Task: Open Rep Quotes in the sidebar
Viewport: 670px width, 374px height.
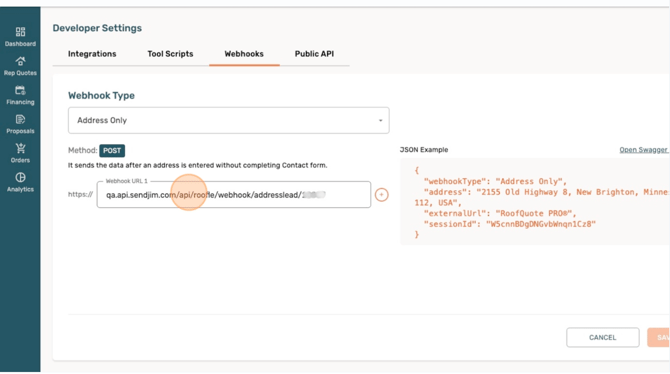Action: pyautogui.click(x=20, y=66)
